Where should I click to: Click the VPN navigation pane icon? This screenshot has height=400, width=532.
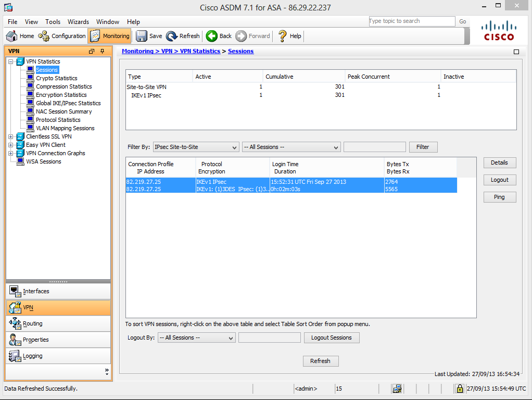(15, 308)
